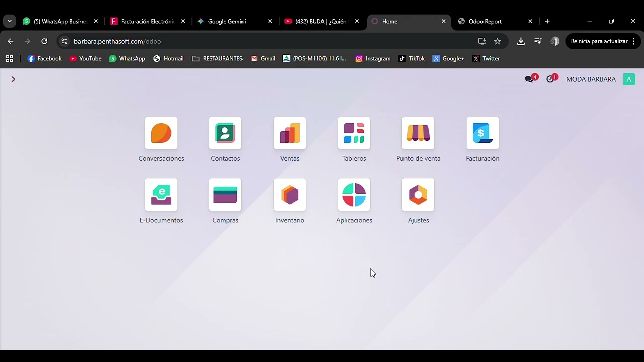Open the TikTok bookmark
This screenshot has height=362, width=644.
pyautogui.click(x=412, y=59)
